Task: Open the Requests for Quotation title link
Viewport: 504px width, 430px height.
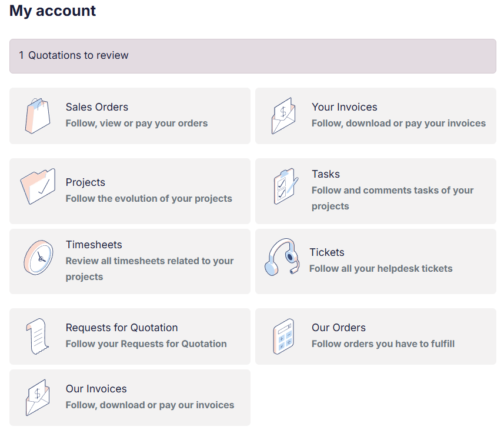Action: click(122, 328)
